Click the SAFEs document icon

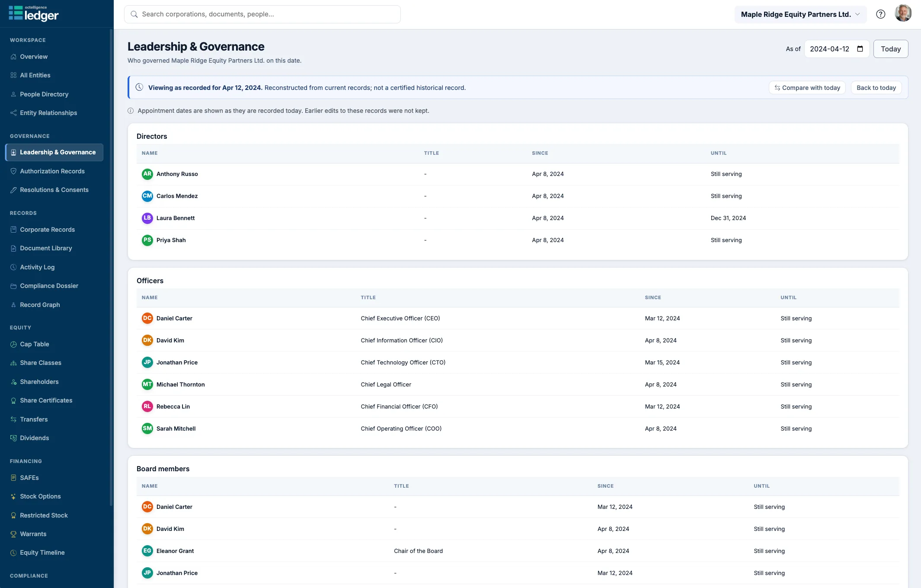coord(13,478)
